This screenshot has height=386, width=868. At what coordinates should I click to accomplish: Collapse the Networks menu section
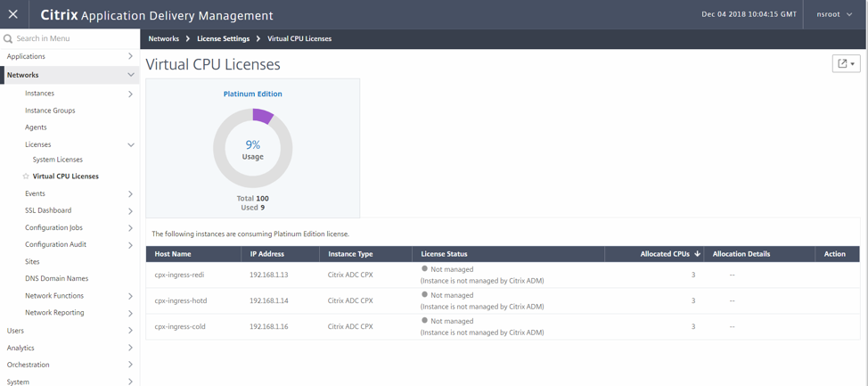pos(130,75)
